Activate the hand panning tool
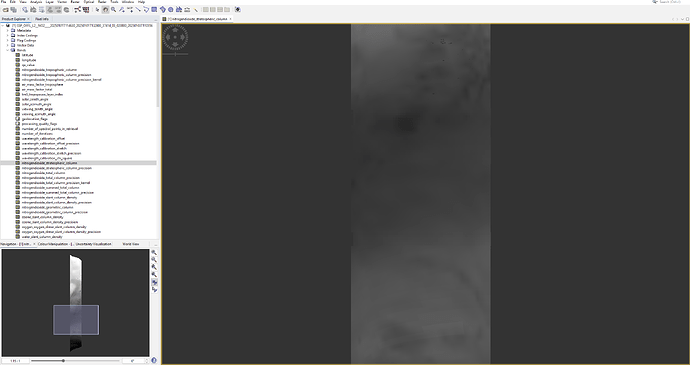This screenshot has width=690, height=365. 105,10
